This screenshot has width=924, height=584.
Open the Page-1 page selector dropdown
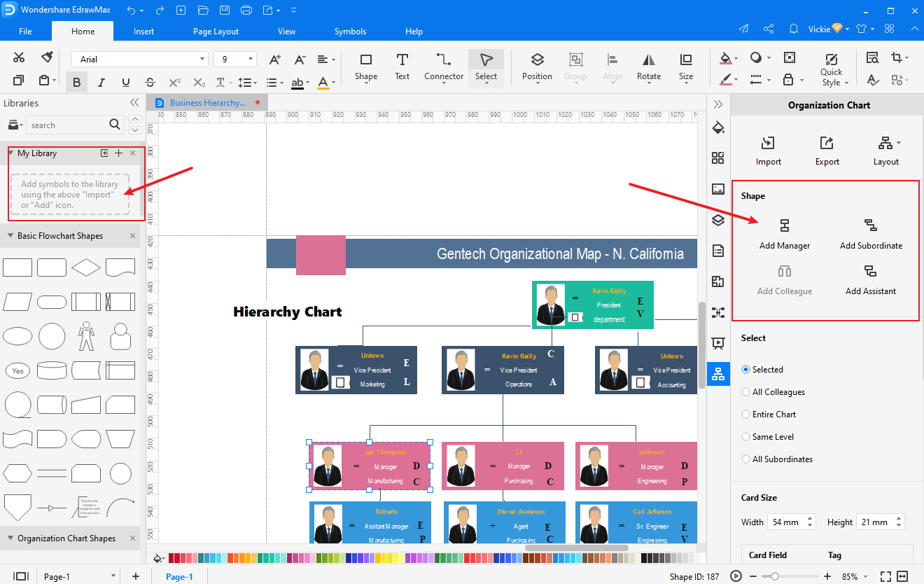click(113, 576)
